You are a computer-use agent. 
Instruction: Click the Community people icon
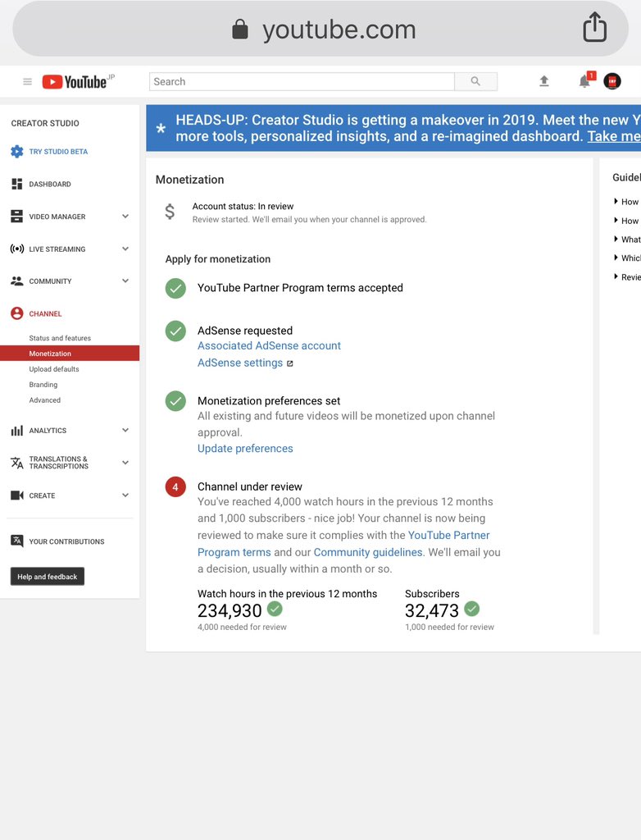pos(17,281)
